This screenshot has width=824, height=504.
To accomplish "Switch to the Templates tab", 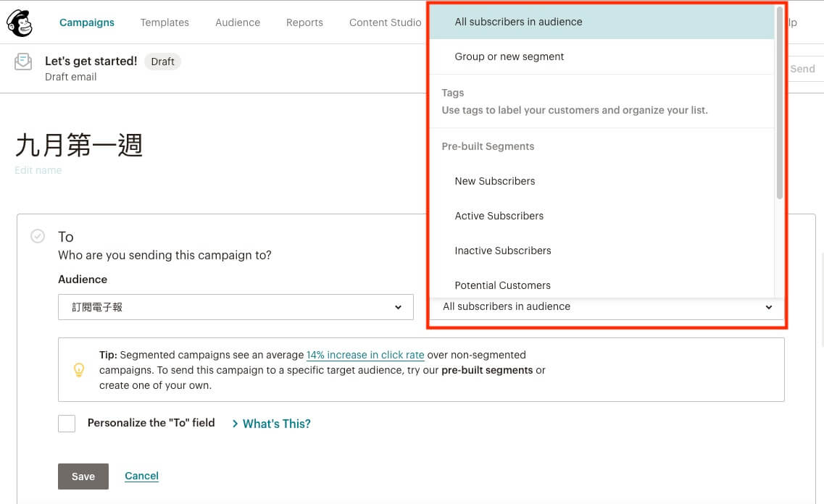I will [x=165, y=22].
